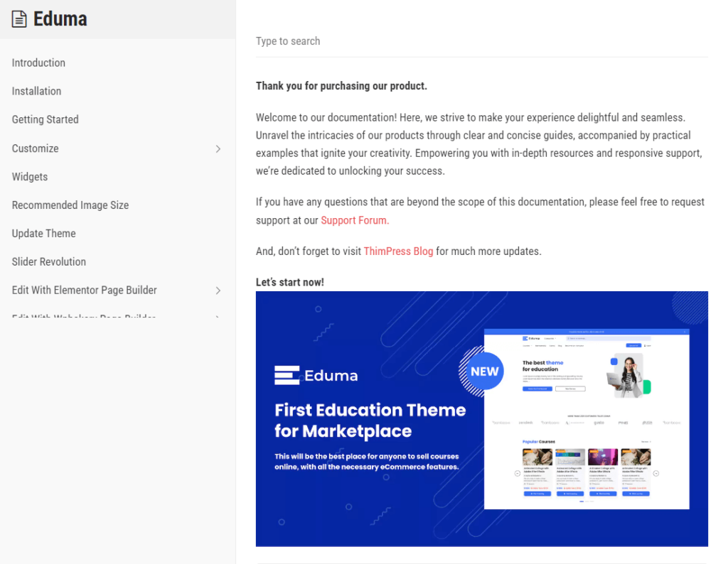This screenshot has width=728, height=564.
Task: Expand the Customize submenu chevron
Action: pyautogui.click(x=218, y=148)
